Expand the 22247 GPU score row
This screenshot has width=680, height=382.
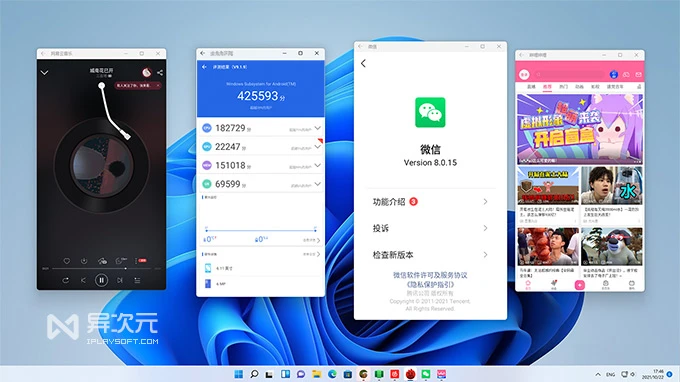coord(317,147)
